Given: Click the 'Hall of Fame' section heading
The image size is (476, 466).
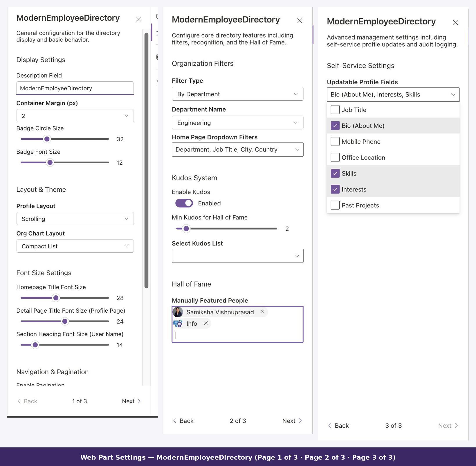Looking at the screenshot, I should pyautogui.click(x=192, y=284).
